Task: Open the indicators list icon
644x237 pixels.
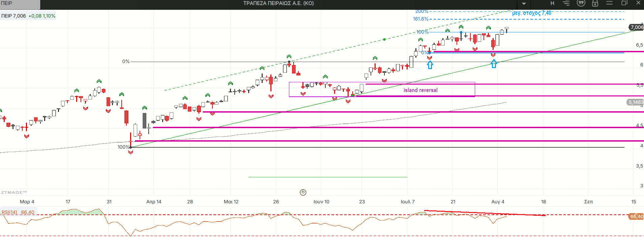Action: click(566, 3)
